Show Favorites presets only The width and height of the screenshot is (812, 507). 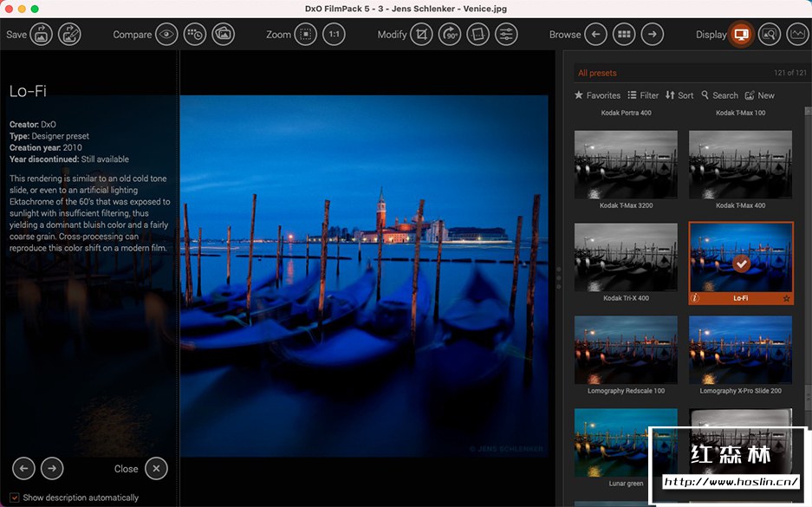[x=597, y=95]
